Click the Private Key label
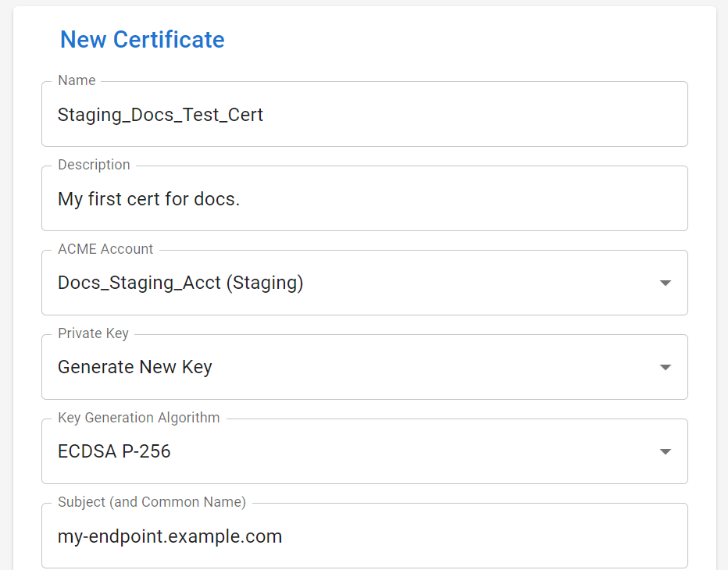728x570 pixels. (x=93, y=333)
